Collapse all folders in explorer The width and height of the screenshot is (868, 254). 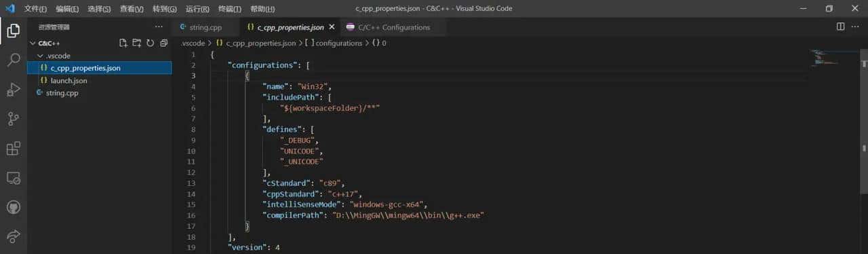(163, 43)
